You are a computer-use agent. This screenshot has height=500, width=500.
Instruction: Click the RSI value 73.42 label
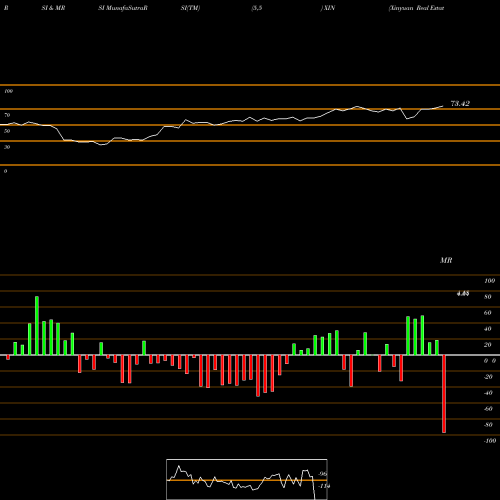[x=460, y=104]
